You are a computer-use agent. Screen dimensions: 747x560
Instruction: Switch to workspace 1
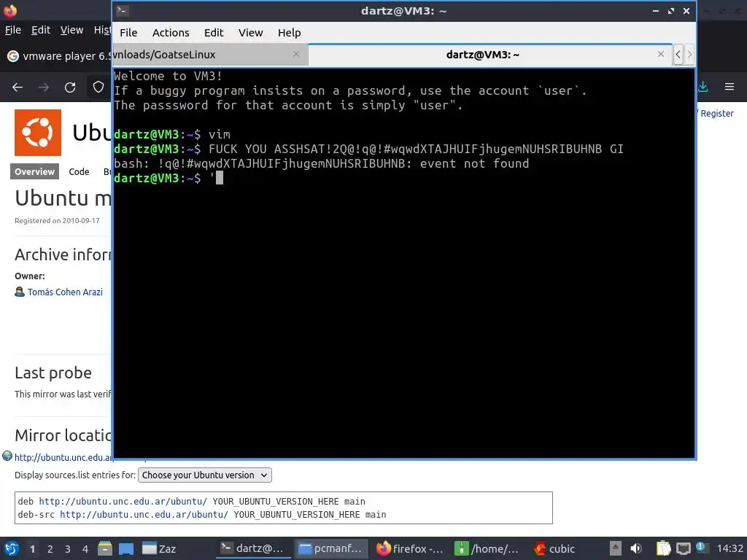pyautogui.click(x=32, y=549)
